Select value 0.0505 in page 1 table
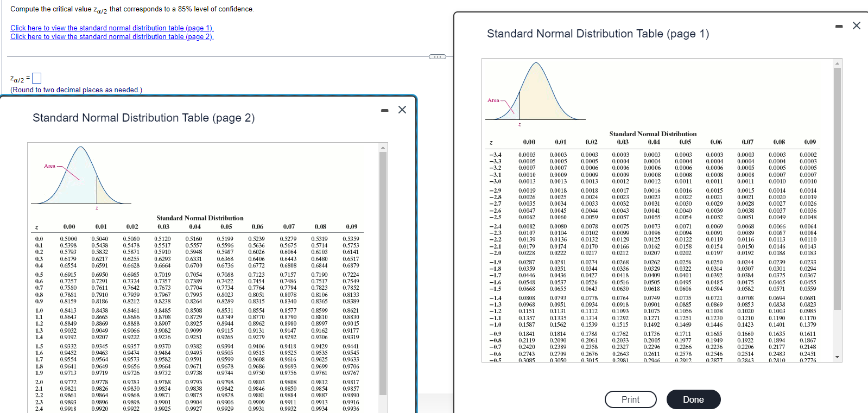 pos(652,282)
